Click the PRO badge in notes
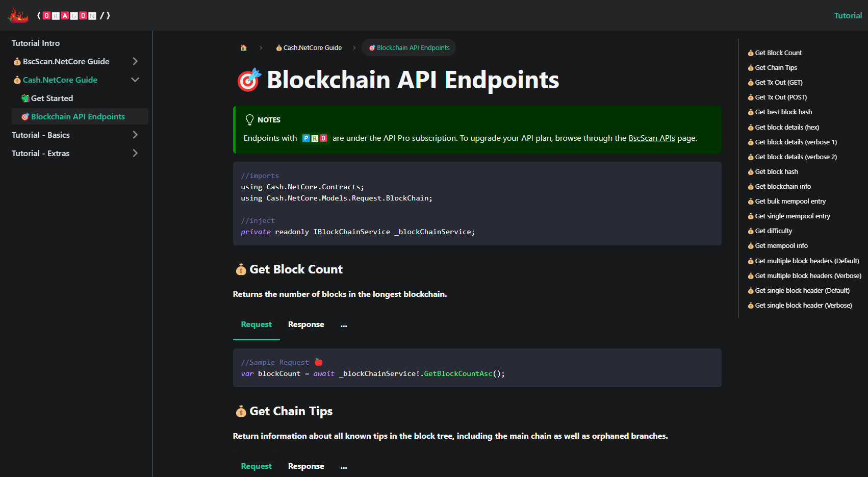This screenshot has height=477, width=868. click(x=315, y=138)
